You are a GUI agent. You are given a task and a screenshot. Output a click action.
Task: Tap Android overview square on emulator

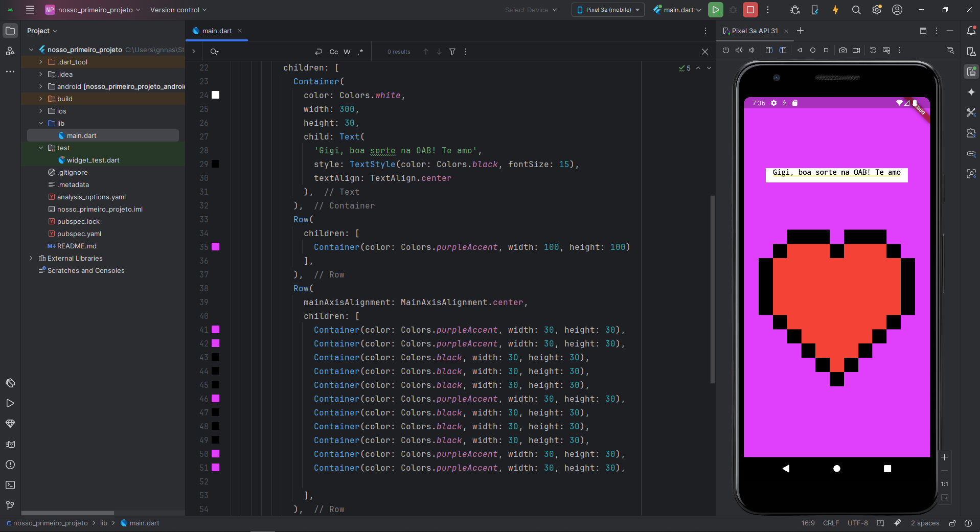click(x=887, y=469)
